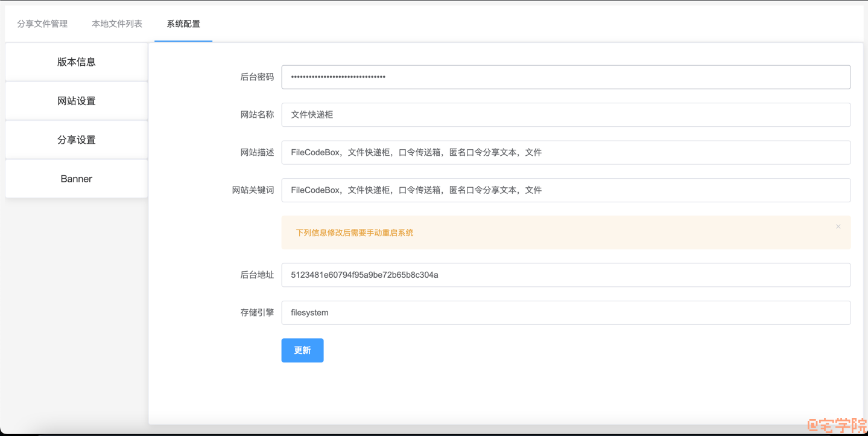Switch to the 分享文件管理 tab

click(42, 24)
